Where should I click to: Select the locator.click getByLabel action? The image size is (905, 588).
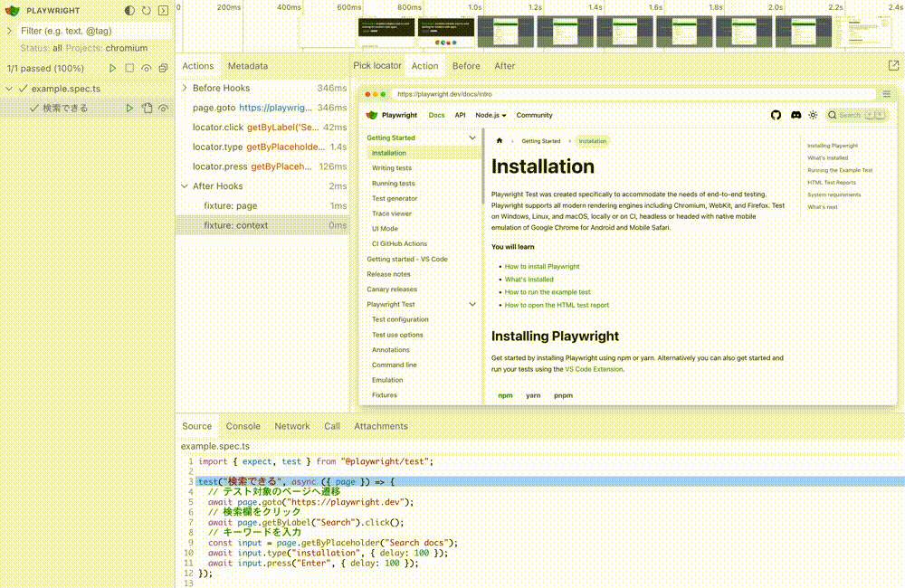click(263, 127)
